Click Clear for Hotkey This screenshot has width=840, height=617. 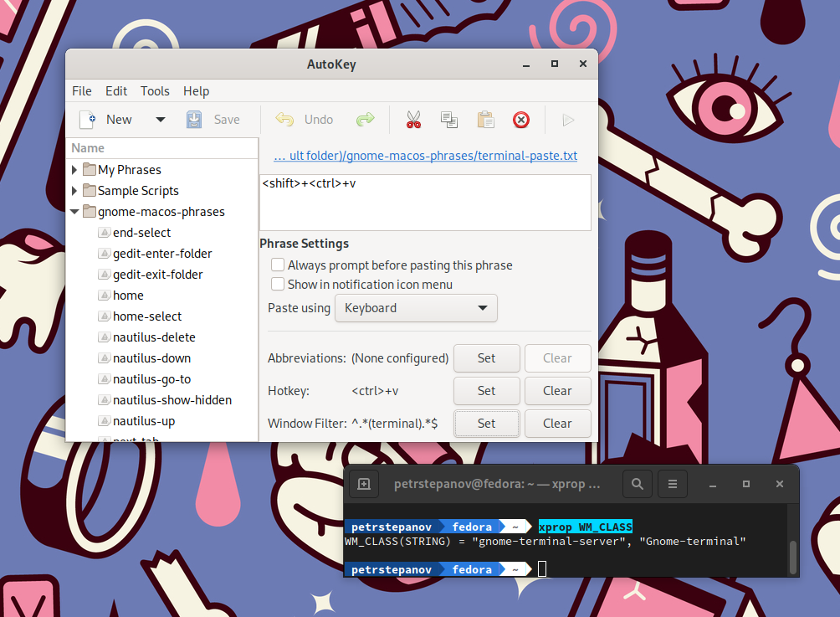point(557,391)
